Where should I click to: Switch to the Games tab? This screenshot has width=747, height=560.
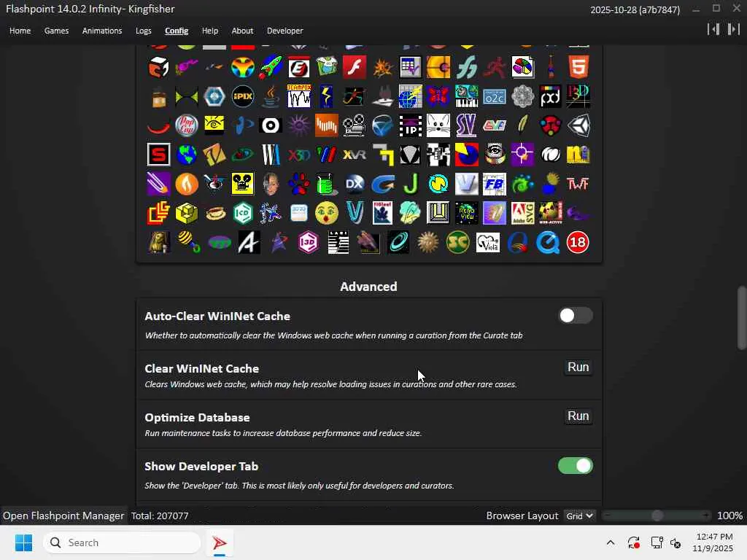click(x=56, y=31)
